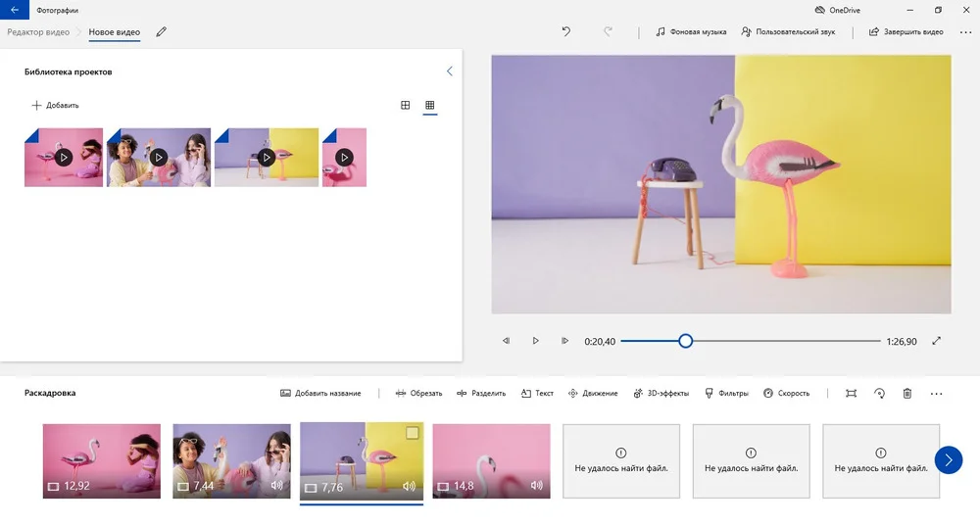Delete the selected clip with trash icon
The image size is (980, 525).
(907, 393)
